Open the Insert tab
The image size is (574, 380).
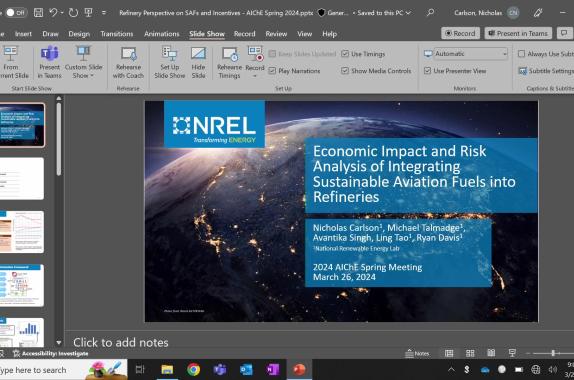click(x=23, y=34)
